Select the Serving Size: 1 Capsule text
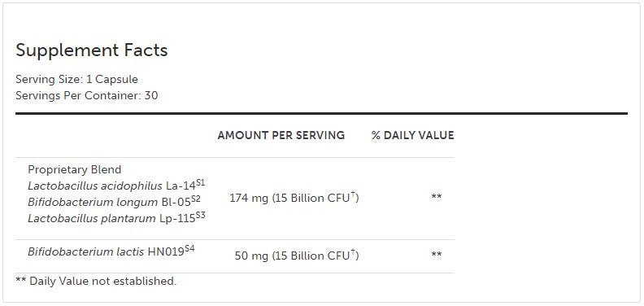The image size is (644, 306). click(76, 79)
